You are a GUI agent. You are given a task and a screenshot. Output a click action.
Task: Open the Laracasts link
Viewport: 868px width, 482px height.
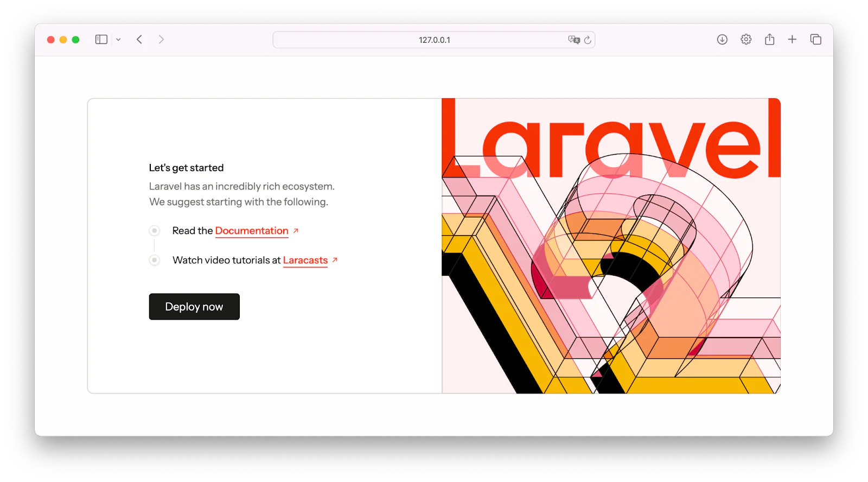coord(305,260)
